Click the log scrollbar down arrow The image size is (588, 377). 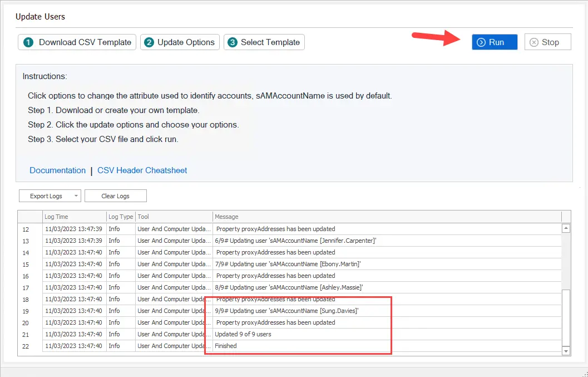click(x=566, y=351)
